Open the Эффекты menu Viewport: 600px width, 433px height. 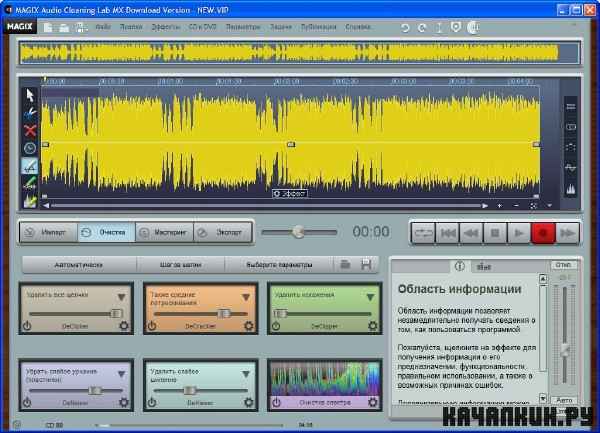tap(166, 27)
